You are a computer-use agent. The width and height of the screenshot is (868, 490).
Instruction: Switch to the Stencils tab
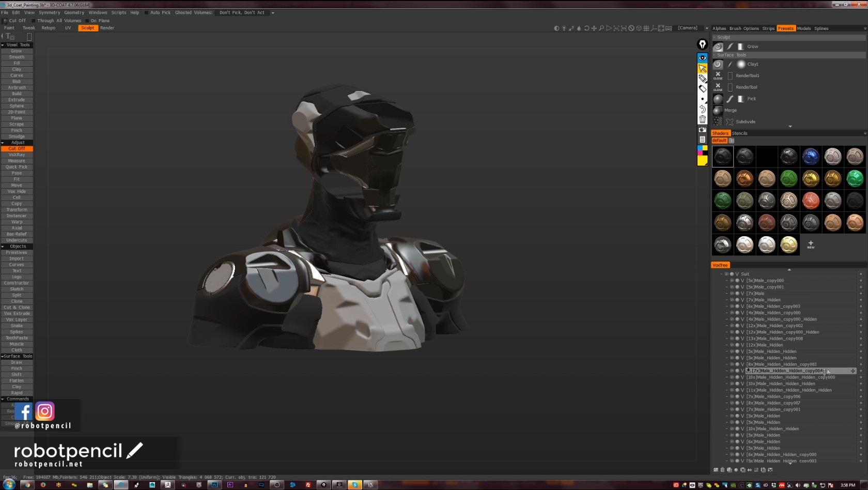point(739,133)
